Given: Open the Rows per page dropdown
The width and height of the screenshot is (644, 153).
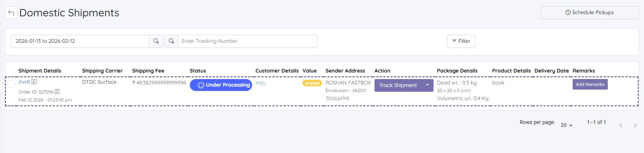Looking at the screenshot, I should coord(566,125).
